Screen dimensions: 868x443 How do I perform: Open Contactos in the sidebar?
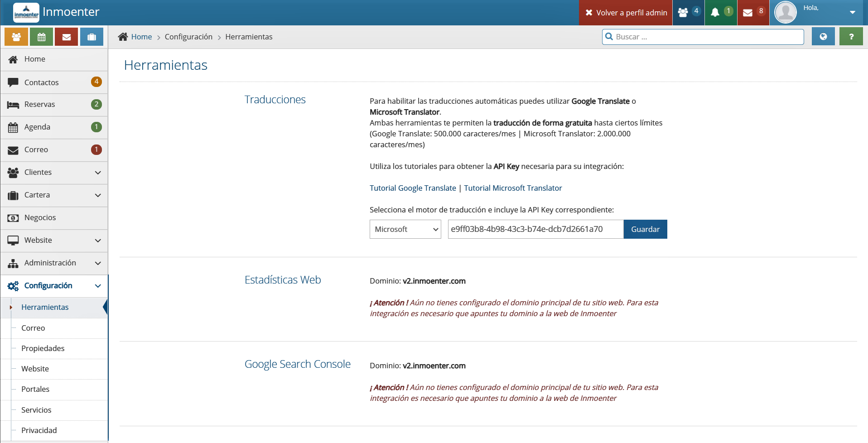pyautogui.click(x=54, y=82)
